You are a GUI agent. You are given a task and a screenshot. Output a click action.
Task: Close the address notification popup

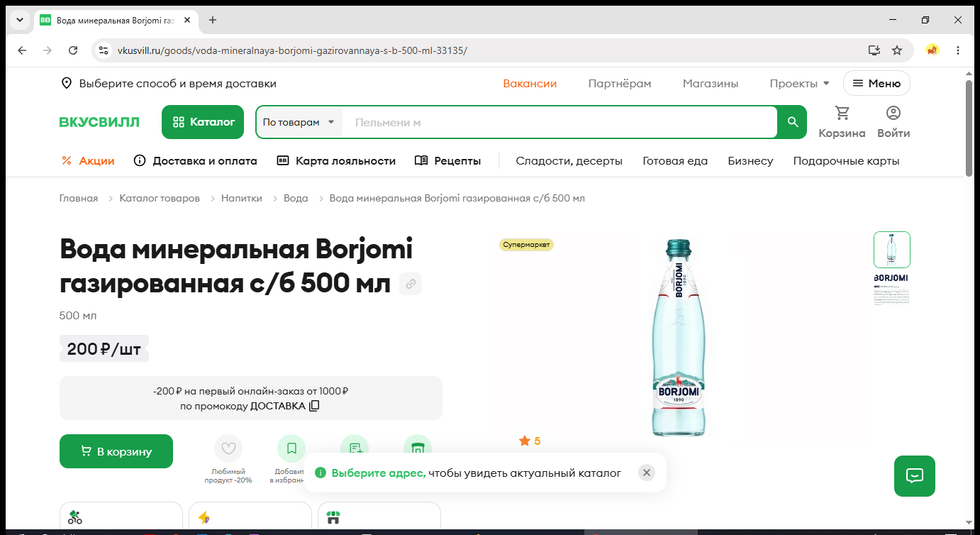tap(646, 473)
